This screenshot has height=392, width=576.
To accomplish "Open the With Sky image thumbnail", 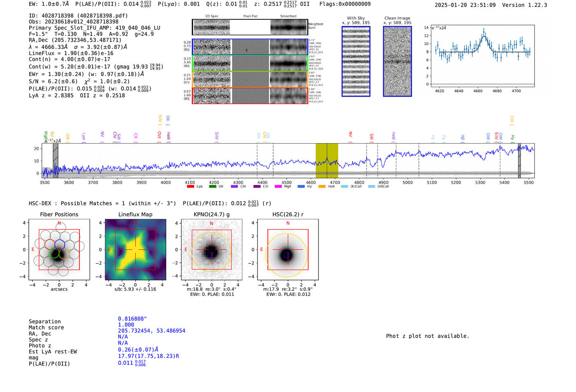I will pyautogui.click(x=356, y=61).
